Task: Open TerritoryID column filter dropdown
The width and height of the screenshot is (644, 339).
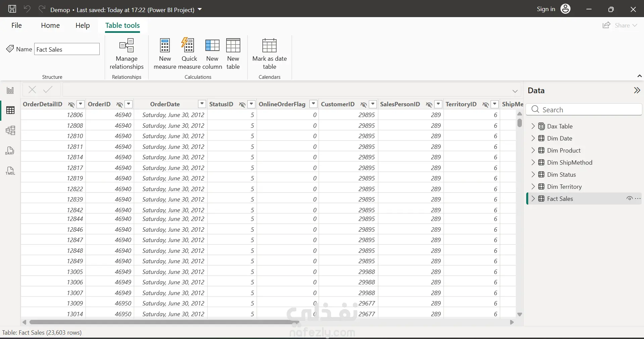Action: click(495, 104)
